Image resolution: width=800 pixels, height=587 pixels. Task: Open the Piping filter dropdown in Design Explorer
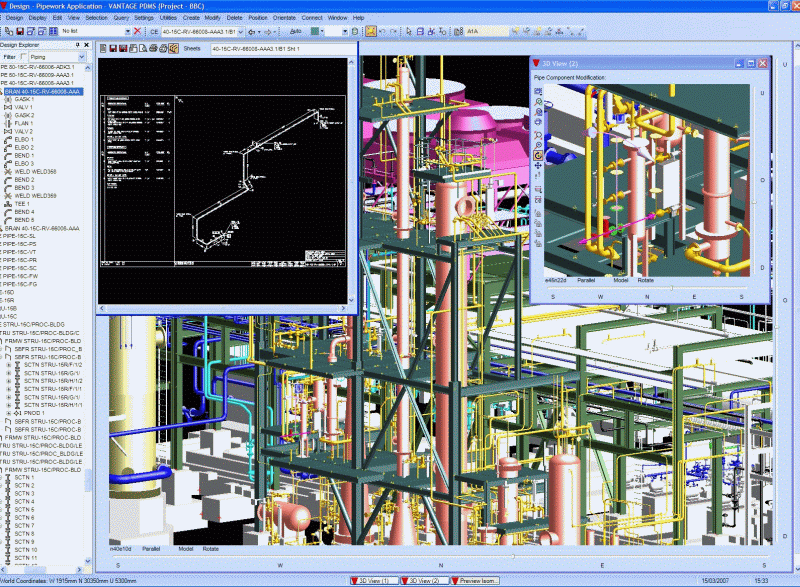coord(81,57)
